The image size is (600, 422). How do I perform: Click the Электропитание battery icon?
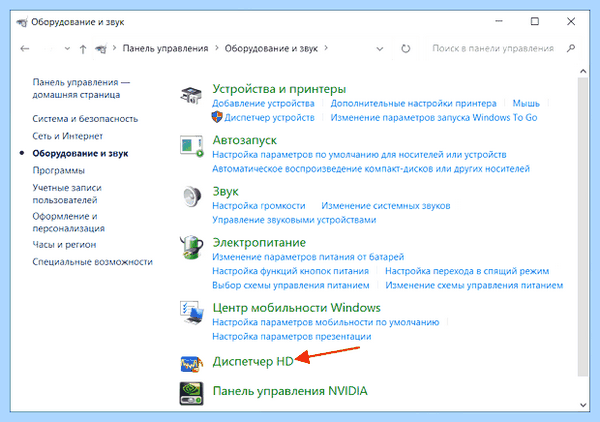point(191,248)
